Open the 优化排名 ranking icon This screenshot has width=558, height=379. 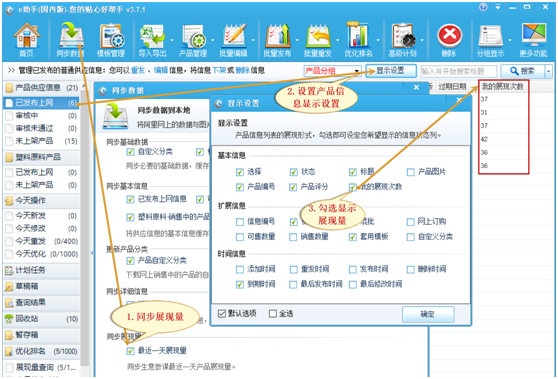[x=358, y=39]
